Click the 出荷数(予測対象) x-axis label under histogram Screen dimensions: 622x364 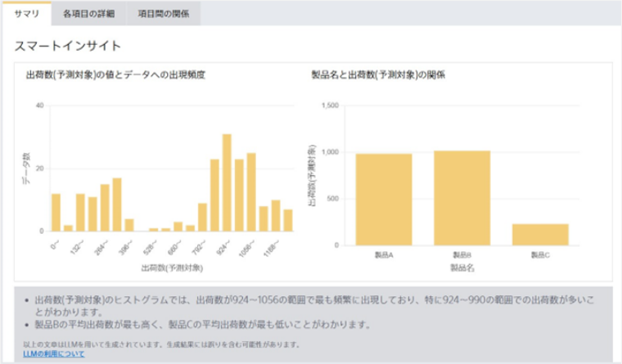172,267
